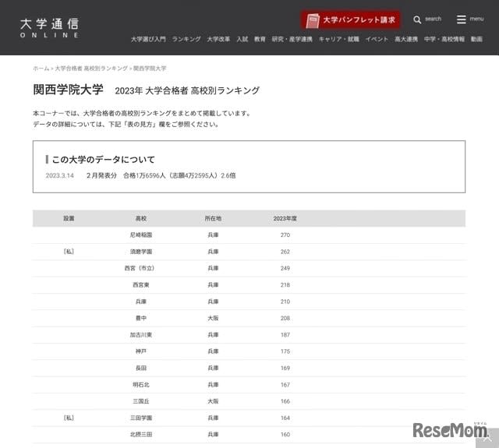Click the date 2023.3.14
The image size is (499, 448).
pos(60,175)
